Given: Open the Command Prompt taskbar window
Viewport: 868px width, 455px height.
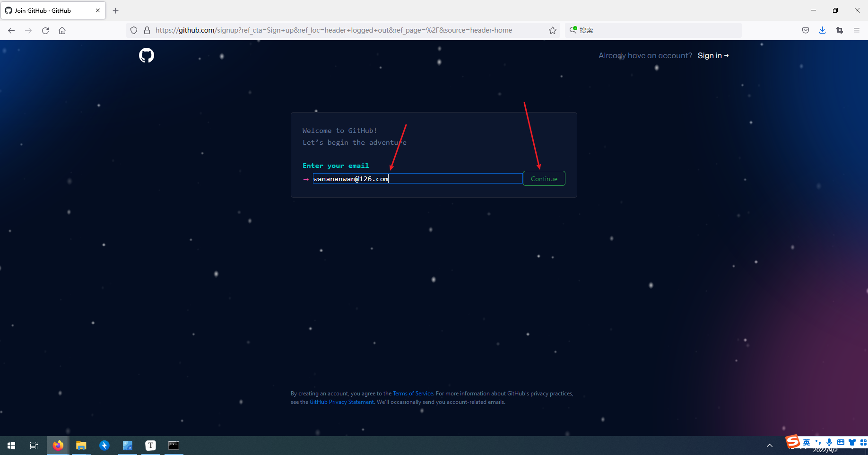Looking at the screenshot, I should [174, 446].
